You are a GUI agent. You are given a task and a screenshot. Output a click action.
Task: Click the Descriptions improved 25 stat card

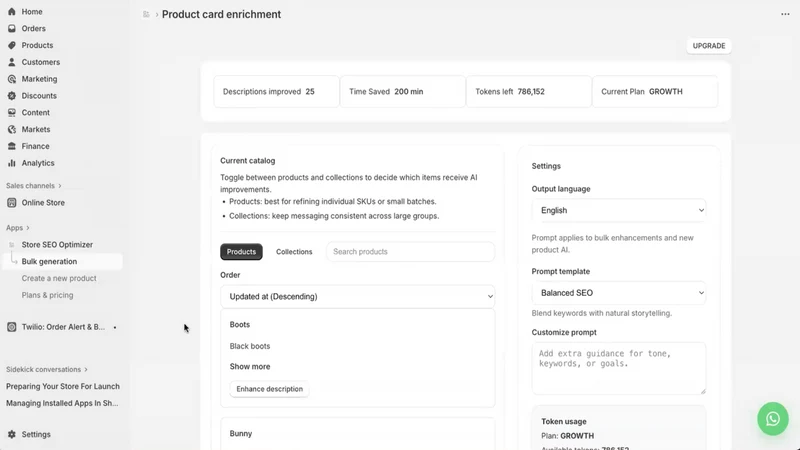(277, 91)
